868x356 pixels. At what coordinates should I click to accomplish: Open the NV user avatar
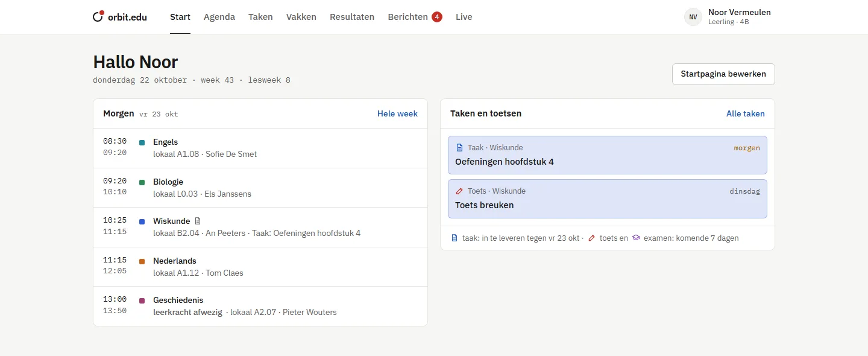pos(693,17)
